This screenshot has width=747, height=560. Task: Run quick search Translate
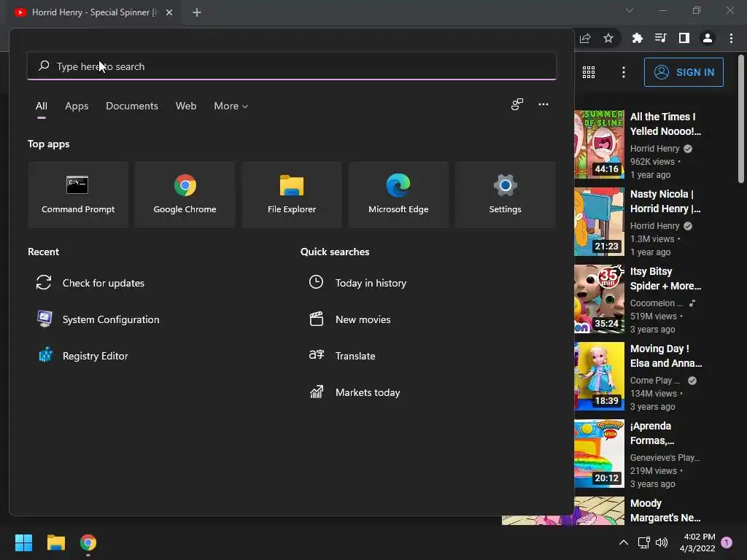342,356
